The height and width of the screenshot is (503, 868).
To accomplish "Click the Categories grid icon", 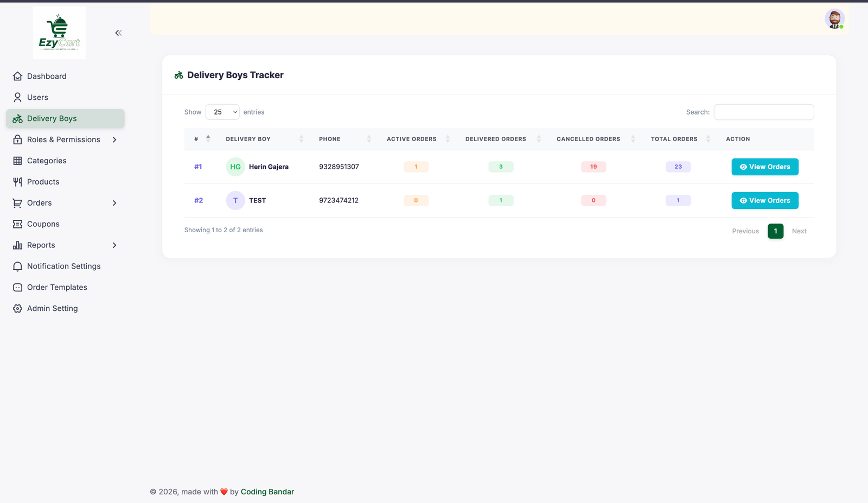I will pyautogui.click(x=17, y=161).
